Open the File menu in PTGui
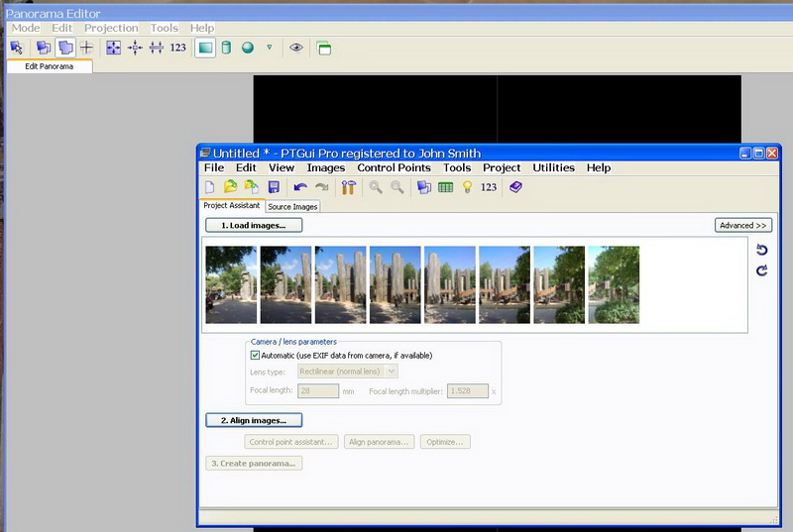Viewport: 793px width, 532px height. (x=214, y=167)
